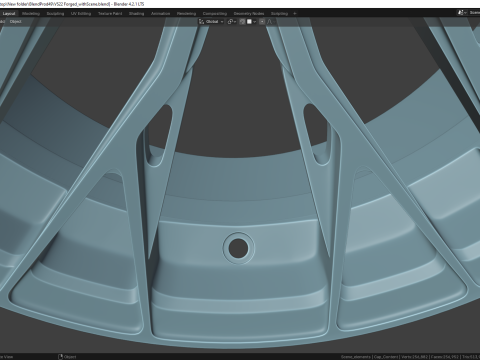Viewport: 480px width, 360px height.
Task: Click the Faces:256,952 statistic
Action: tap(445, 357)
